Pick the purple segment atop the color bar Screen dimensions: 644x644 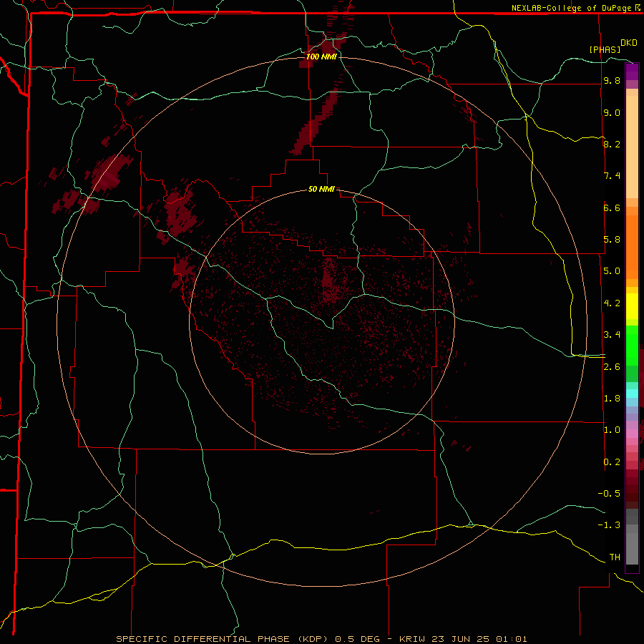coord(632,72)
